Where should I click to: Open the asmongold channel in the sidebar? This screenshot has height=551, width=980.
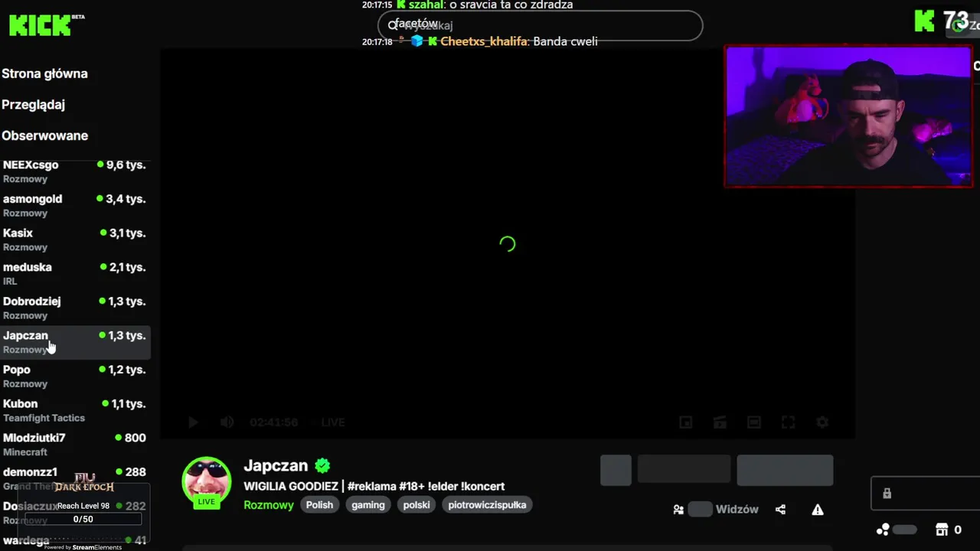[75, 205]
